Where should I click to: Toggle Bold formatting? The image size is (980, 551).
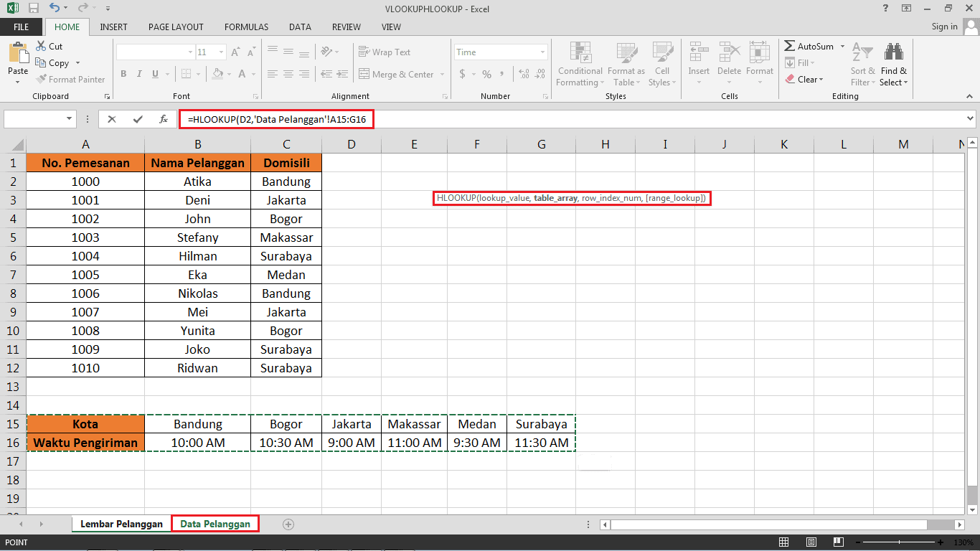point(123,74)
